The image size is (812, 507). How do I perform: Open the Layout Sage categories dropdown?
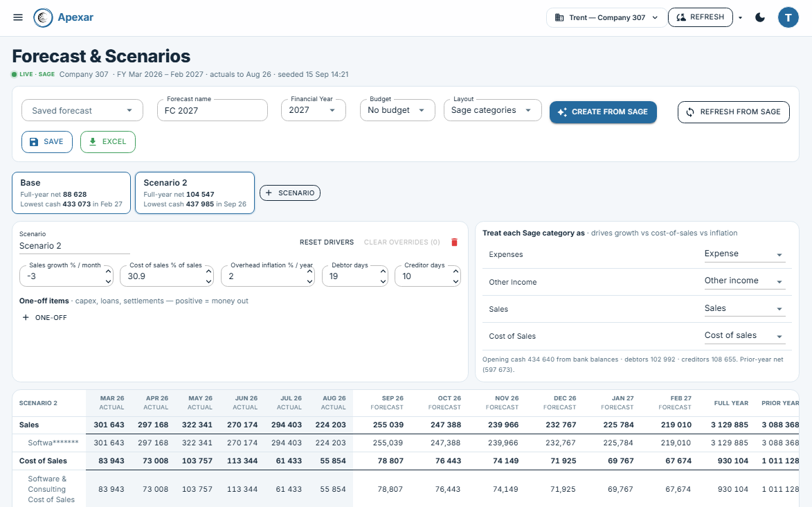point(492,110)
